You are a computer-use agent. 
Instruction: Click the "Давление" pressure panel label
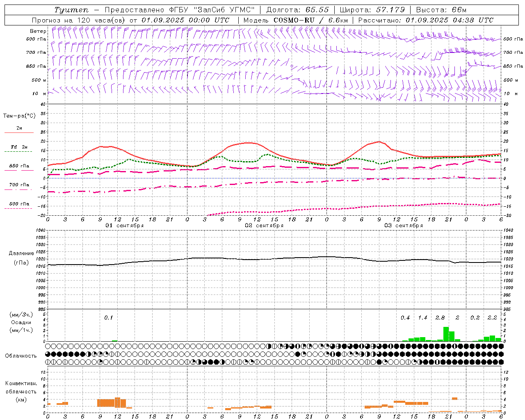[21, 253]
